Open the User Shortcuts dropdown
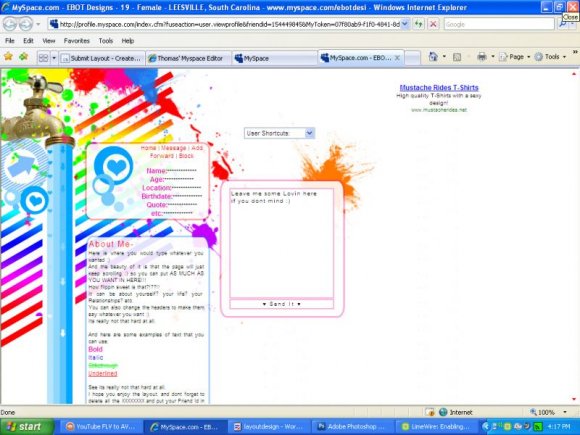The height and width of the screenshot is (435, 580). [x=279, y=133]
